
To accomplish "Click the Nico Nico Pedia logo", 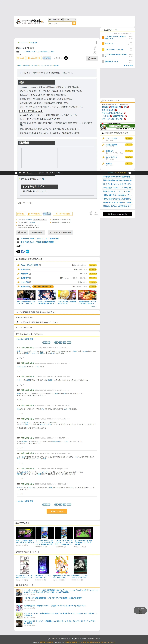I will [x=30, y=21].
